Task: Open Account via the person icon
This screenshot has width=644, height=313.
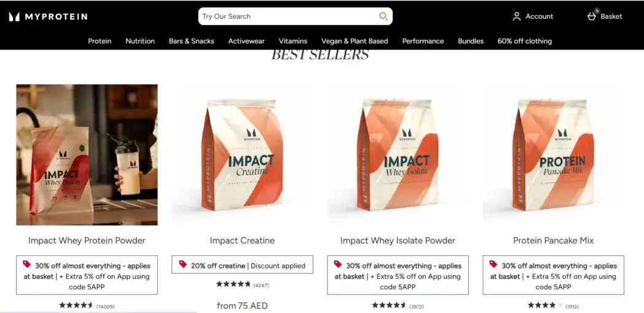Action: coord(517,17)
